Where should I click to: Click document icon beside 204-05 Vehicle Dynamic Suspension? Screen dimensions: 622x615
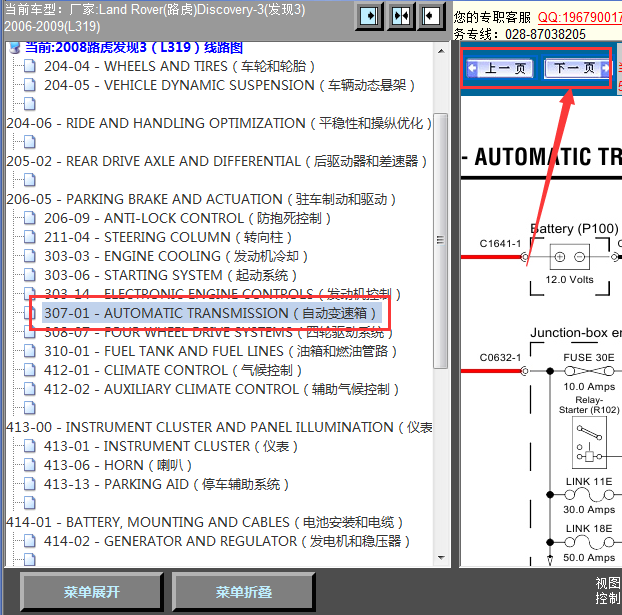[x=30, y=85]
